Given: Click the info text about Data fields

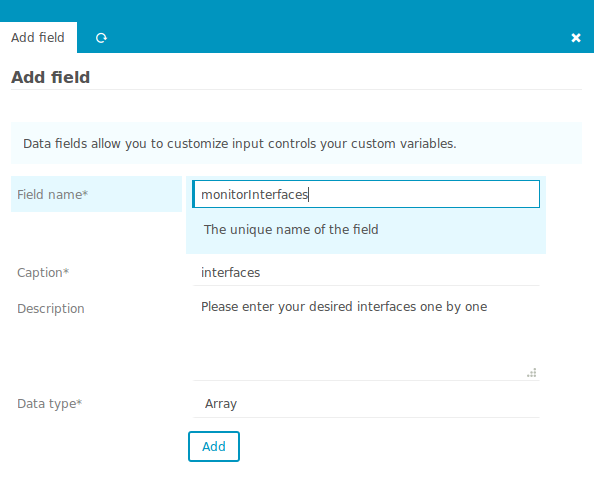Looking at the screenshot, I should click(239, 144).
